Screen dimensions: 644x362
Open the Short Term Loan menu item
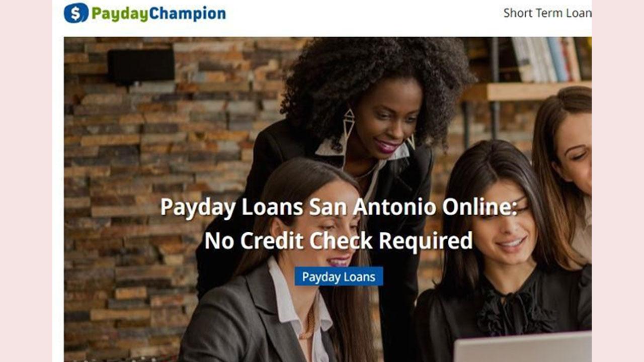tap(547, 13)
